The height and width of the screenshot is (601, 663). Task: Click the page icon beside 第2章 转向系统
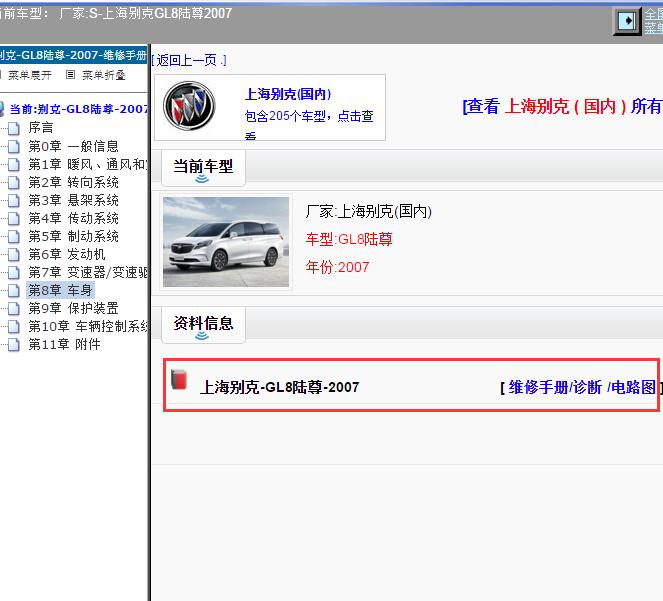14,182
